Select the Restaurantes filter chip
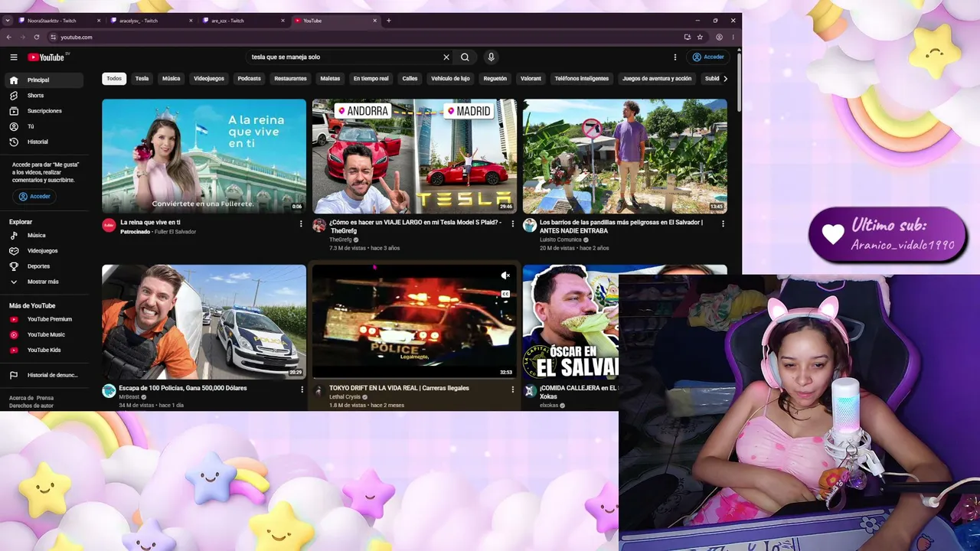The width and height of the screenshot is (980, 551). click(290, 79)
